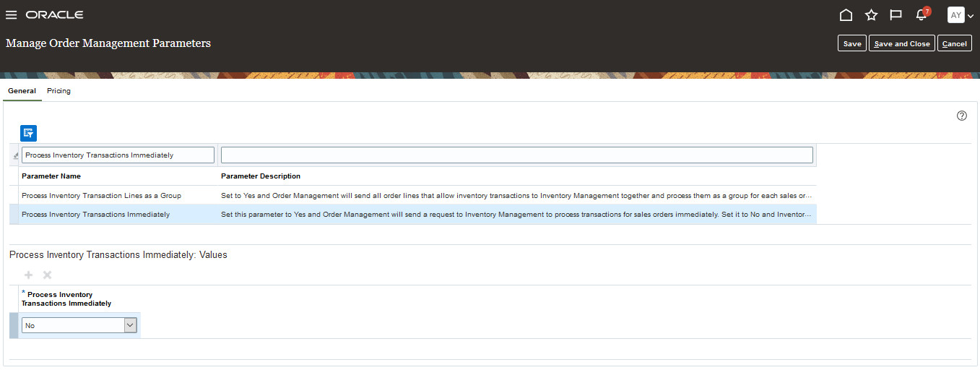Click the Save button
This screenshot has height=370, width=980.
pos(852,43)
